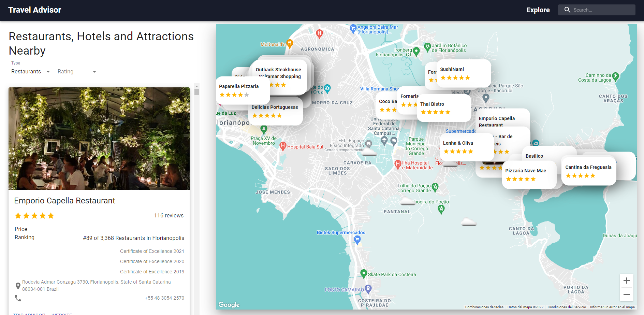
Task: Open the Type dropdown showing Restaurants
Action: click(x=31, y=72)
